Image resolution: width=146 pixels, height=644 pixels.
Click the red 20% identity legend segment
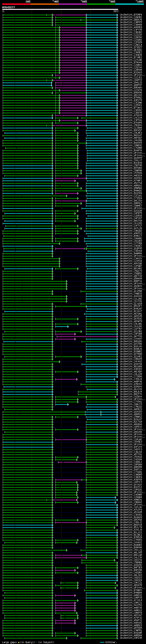point(16,4)
